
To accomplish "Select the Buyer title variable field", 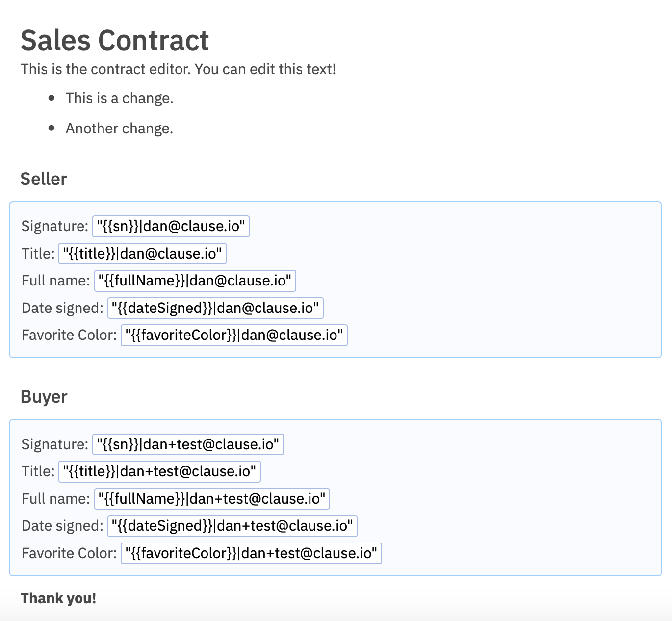I will [x=159, y=471].
